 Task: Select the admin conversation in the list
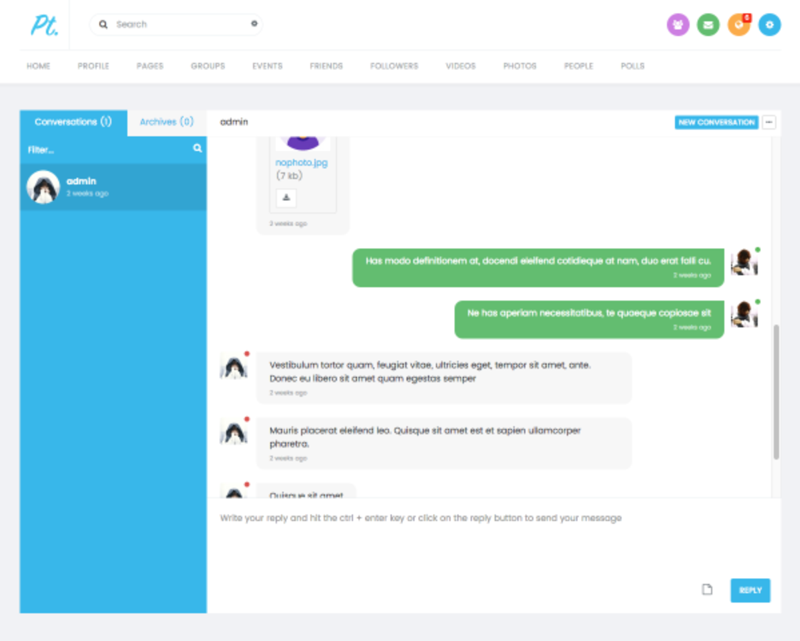(x=113, y=187)
